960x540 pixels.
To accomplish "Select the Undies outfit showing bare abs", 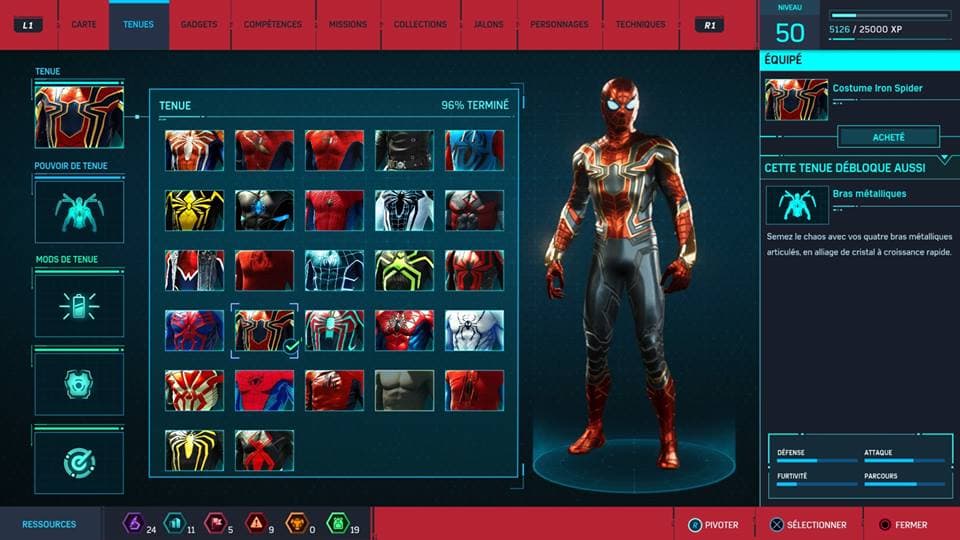I will 404,390.
